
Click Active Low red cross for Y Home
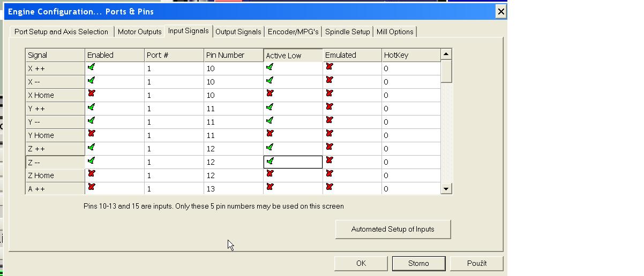coord(270,134)
